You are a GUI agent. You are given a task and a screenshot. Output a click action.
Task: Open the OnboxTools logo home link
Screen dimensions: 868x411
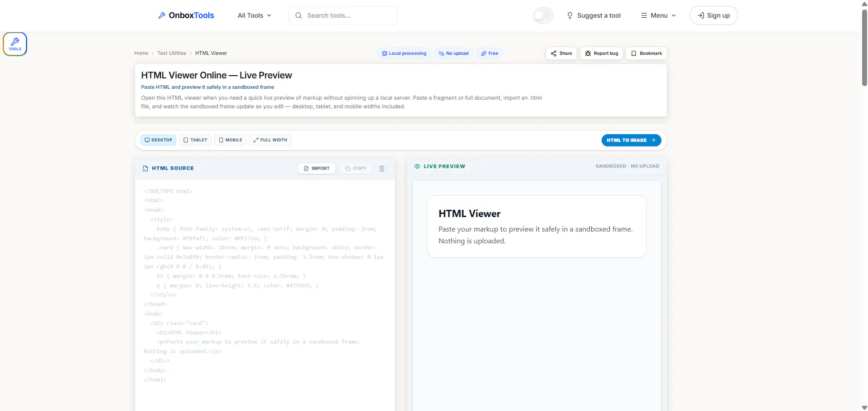pos(186,15)
